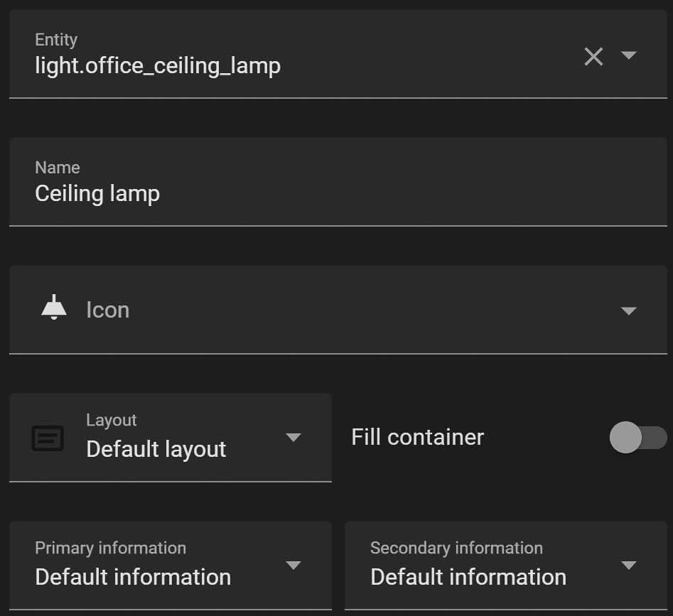Expand the Icon picker dropdown arrow
The width and height of the screenshot is (673, 616).
pyautogui.click(x=628, y=310)
